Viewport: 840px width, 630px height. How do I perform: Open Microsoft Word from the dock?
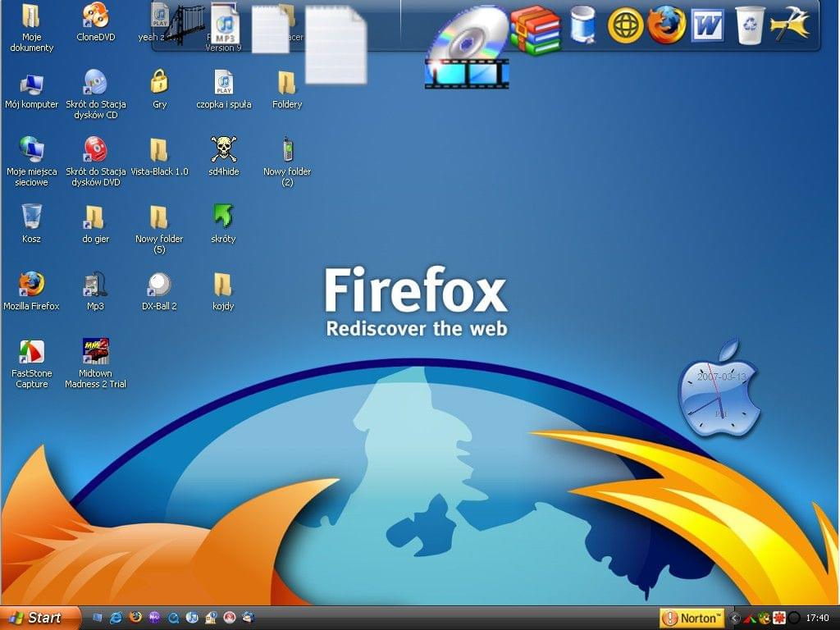tap(707, 25)
